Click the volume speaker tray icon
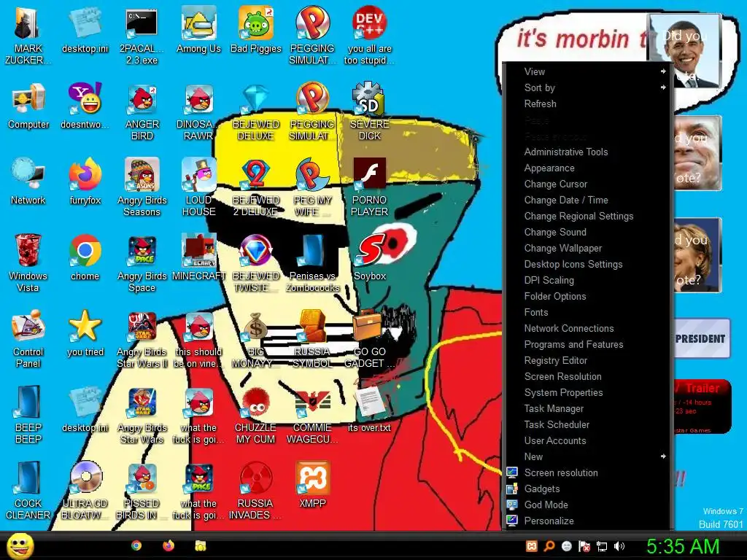Screen dimensions: 747x560 click(x=619, y=546)
